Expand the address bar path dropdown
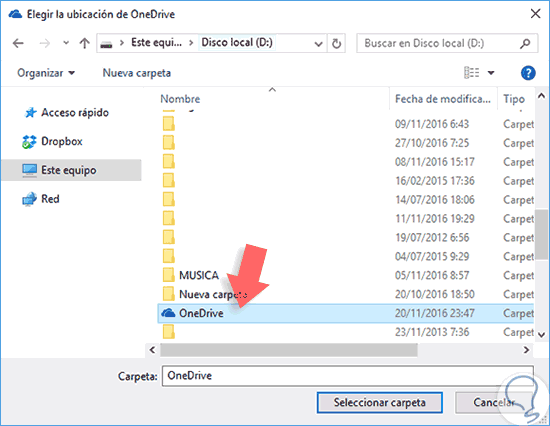The width and height of the screenshot is (550, 426). tap(318, 44)
